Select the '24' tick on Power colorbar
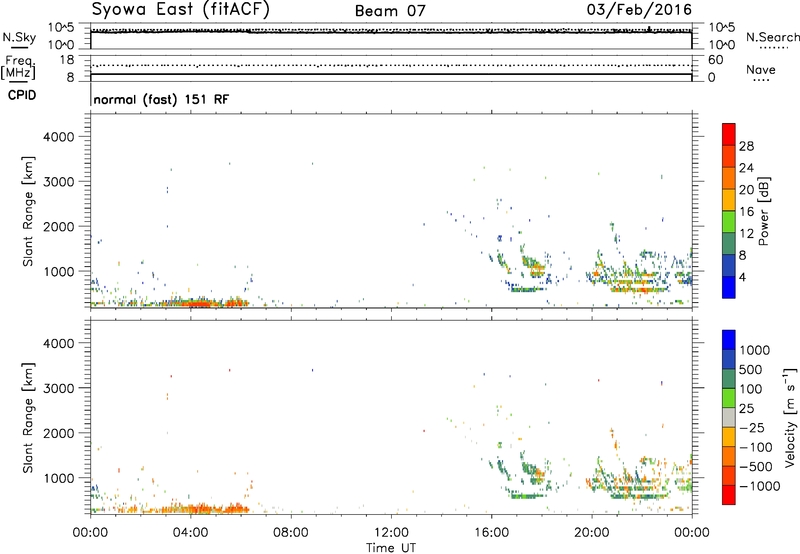The image size is (800, 554). (746, 168)
